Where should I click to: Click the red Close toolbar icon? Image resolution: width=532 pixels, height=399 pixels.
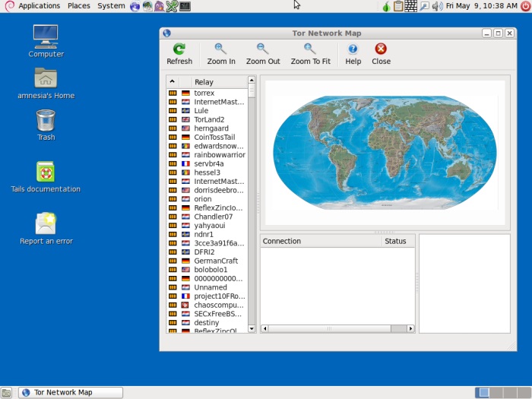point(381,53)
